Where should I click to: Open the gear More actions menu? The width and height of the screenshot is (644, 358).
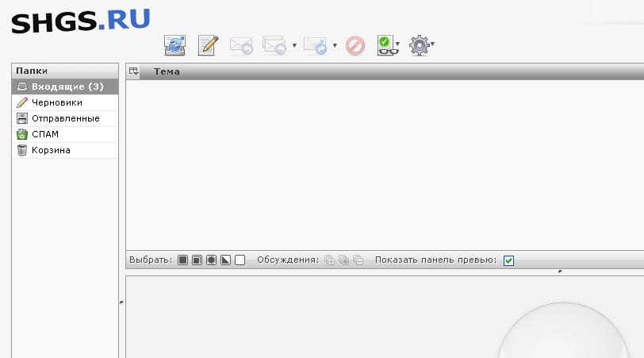(421, 45)
